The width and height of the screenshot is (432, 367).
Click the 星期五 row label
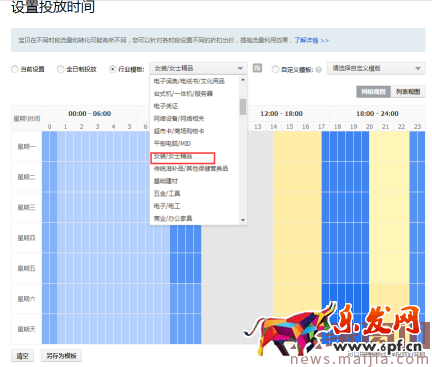[26, 268]
